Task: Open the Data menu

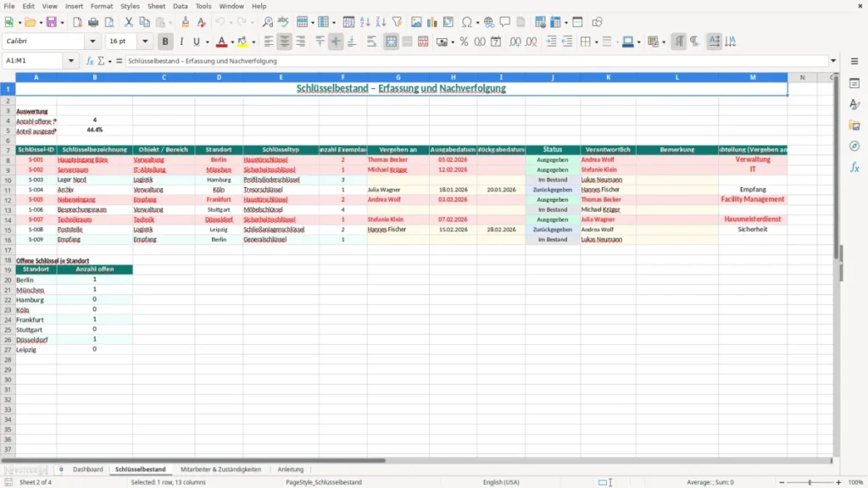Action: (180, 6)
